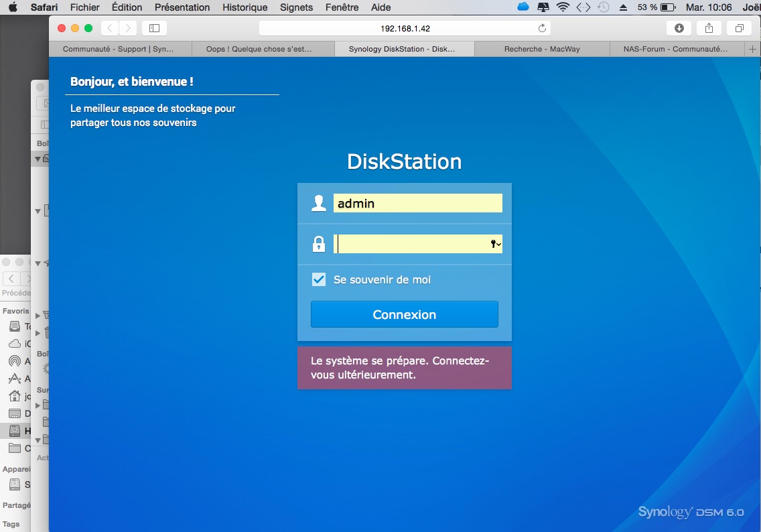Open the Aide menu

click(x=381, y=7)
